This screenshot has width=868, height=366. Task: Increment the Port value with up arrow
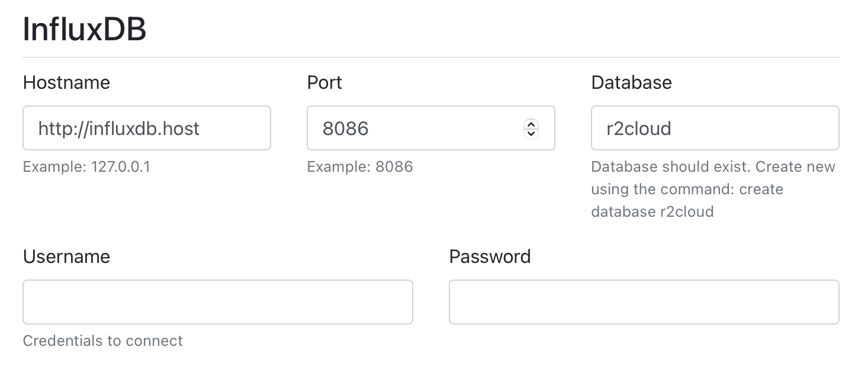(531, 124)
